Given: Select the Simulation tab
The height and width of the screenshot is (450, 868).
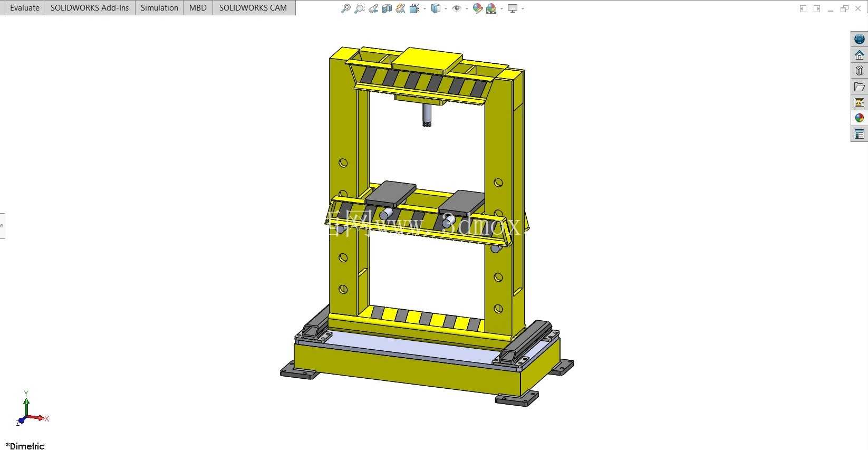Looking at the screenshot, I should point(159,8).
